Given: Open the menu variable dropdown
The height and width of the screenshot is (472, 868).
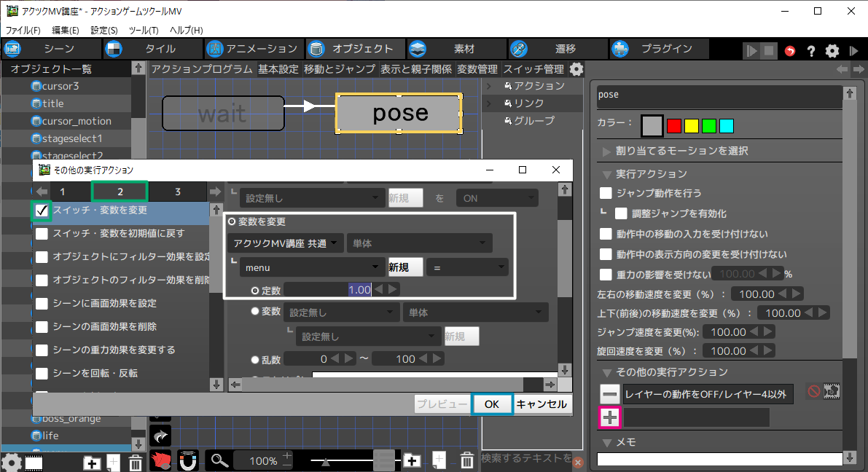Looking at the screenshot, I should point(312,267).
